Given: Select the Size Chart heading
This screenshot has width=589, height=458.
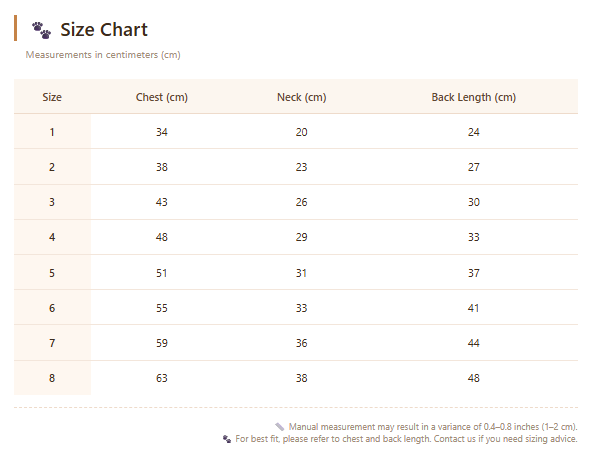Looking at the screenshot, I should click(104, 30).
